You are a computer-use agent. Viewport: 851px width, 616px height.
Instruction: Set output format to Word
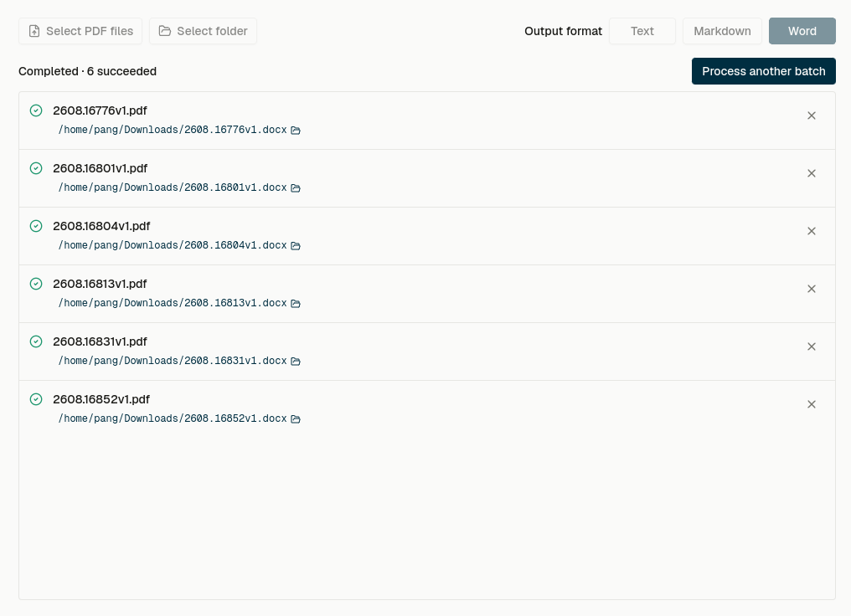802,31
